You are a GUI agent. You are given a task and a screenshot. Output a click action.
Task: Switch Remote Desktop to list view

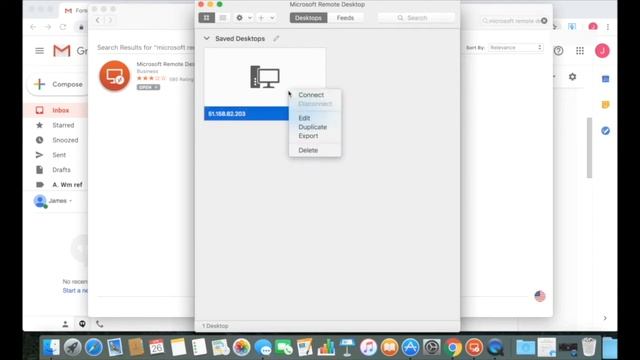click(223, 18)
